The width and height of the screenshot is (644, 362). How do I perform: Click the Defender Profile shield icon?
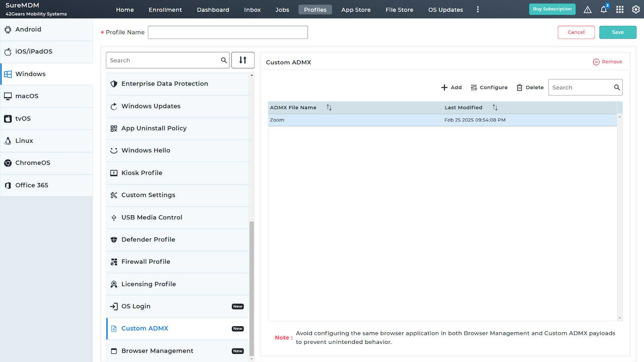[x=114, y=240]
